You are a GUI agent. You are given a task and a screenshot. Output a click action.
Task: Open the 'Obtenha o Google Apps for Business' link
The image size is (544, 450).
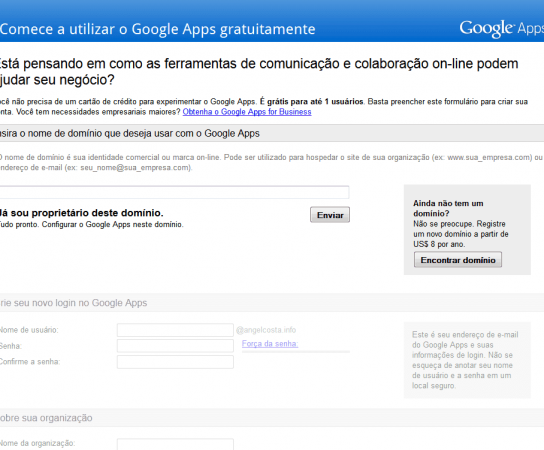point(247,112)
